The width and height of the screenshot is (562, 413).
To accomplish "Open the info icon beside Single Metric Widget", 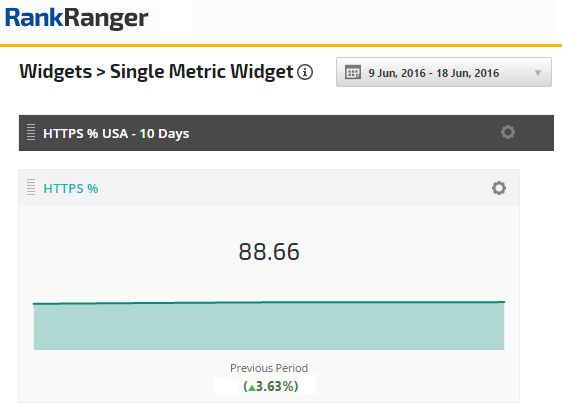I will (305, 72).
